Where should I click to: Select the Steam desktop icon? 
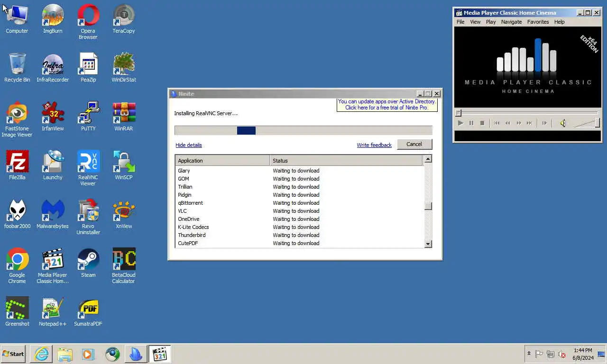click(88, 263)
